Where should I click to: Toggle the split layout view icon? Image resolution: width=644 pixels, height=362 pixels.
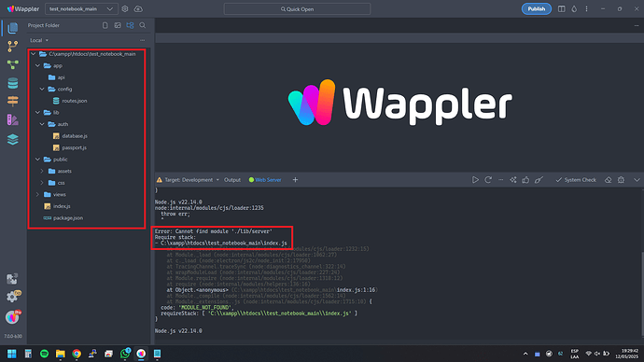pos(562,8)
